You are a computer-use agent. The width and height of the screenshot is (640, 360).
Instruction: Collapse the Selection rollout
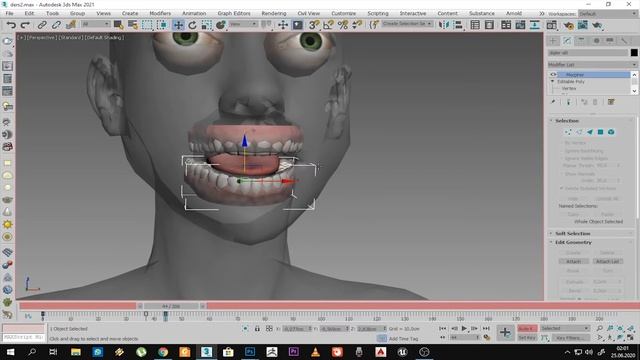click(x=551, y=121)
